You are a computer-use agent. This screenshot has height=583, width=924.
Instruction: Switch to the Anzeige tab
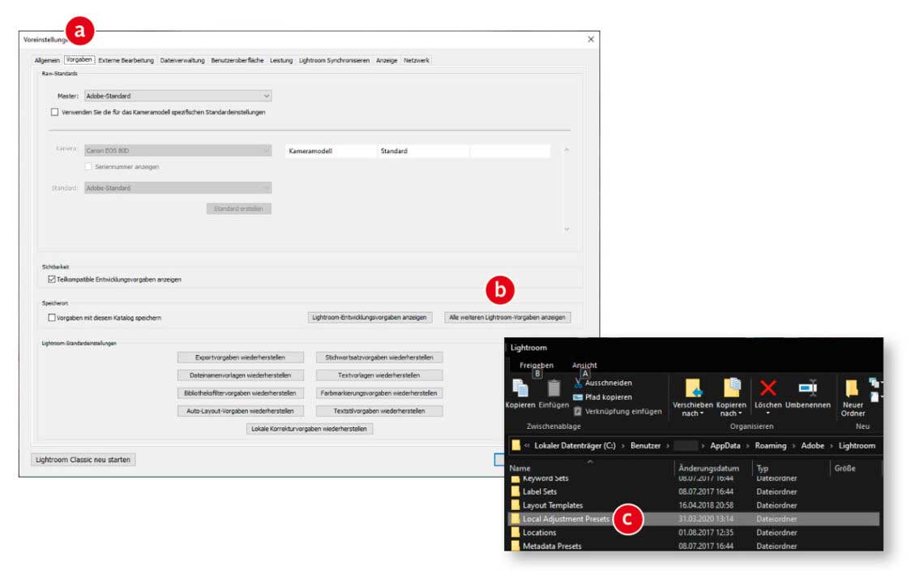387,60
